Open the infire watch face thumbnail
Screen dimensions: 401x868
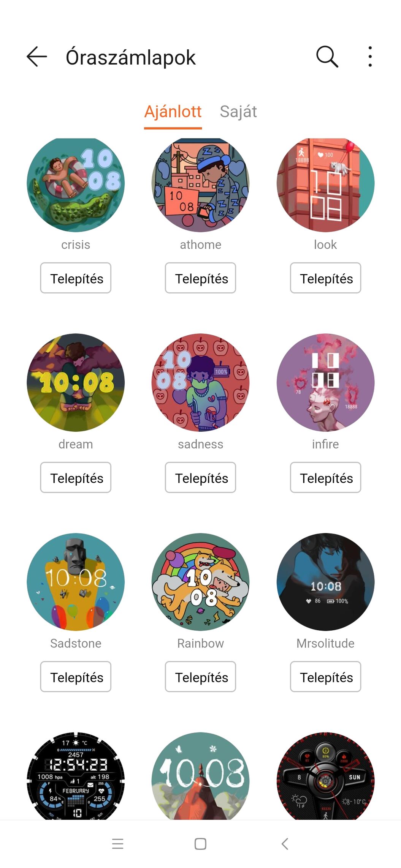[x=325, y=382]
